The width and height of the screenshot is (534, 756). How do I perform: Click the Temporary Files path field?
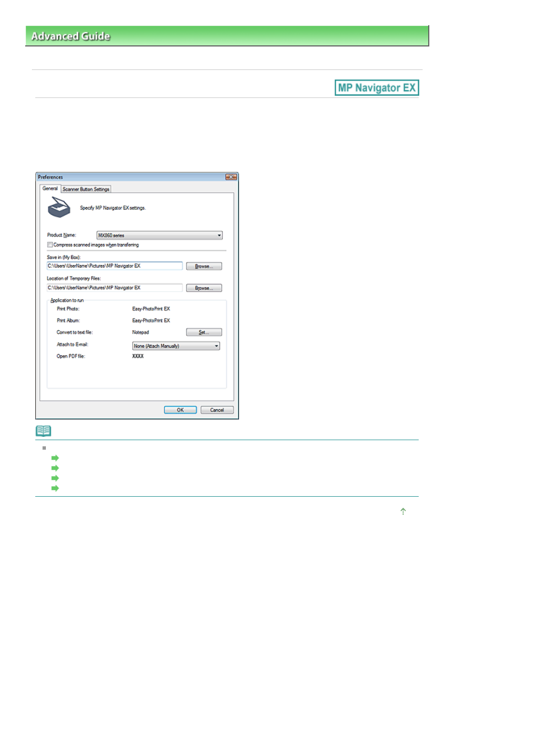coord(115,288)
